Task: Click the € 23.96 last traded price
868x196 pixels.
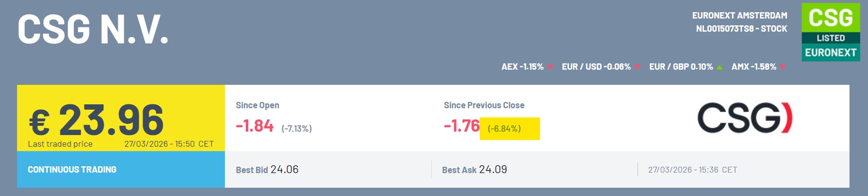Action: pyautogui.click(x=97, y=120)
